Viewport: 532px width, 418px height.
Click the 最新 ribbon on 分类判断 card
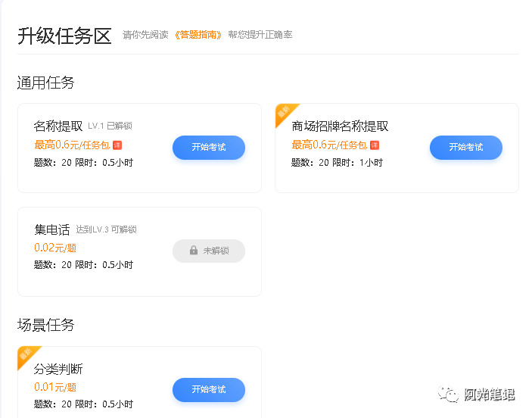(x=26, y=355)
